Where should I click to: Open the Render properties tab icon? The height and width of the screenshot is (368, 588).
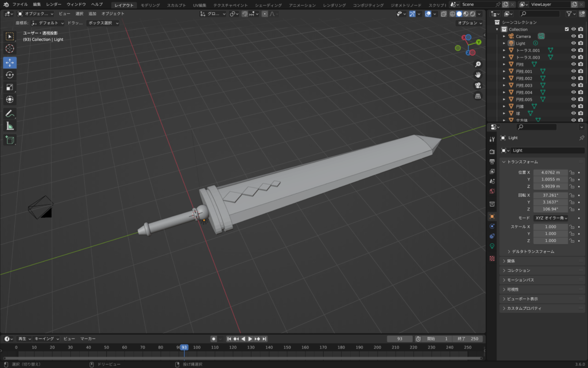[x=492, y=152]
